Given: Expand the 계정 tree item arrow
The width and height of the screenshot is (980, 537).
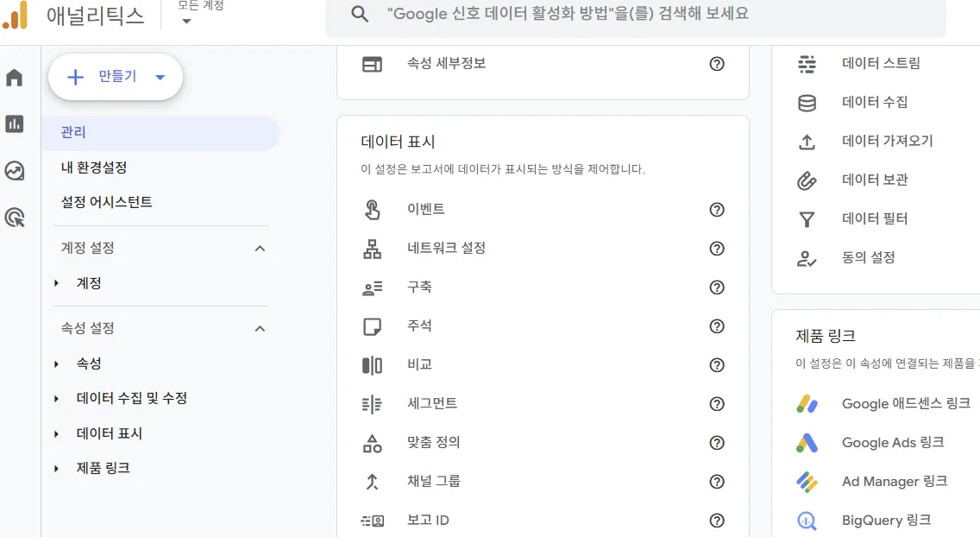Looking at the screenshot, I should coord(56,283).
